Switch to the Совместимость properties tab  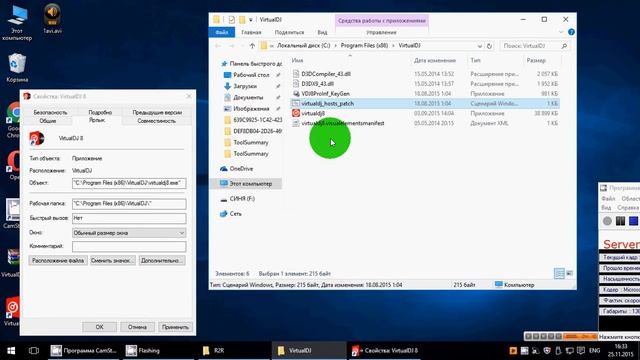tap(156, 121)
